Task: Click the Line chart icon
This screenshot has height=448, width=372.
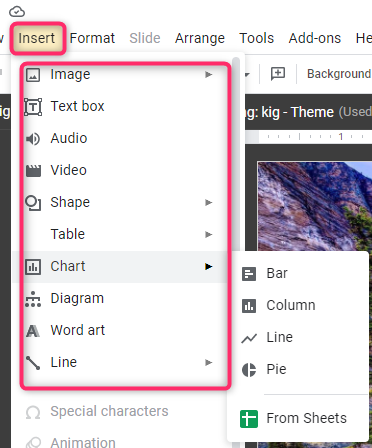Action: coord(249,338)
